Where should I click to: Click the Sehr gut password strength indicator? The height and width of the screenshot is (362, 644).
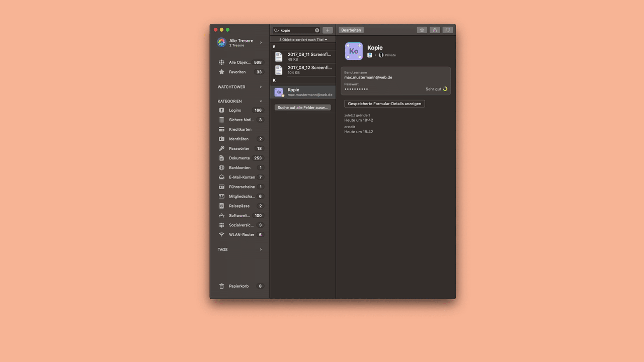tap(437, 89)
